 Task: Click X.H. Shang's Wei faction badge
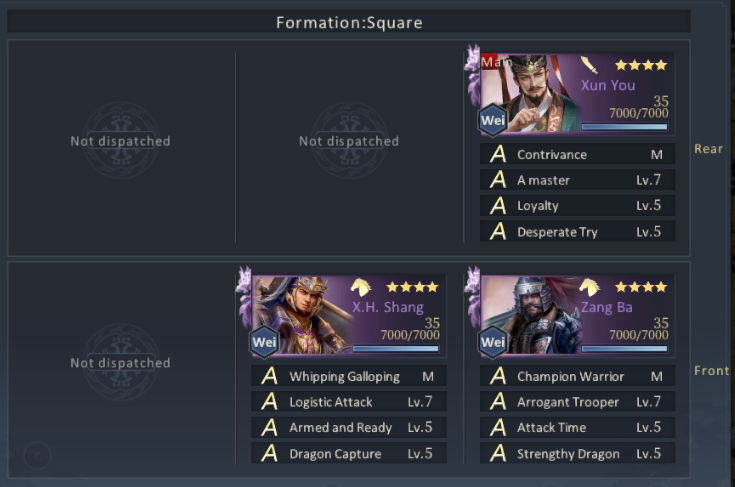click(264, 342)
